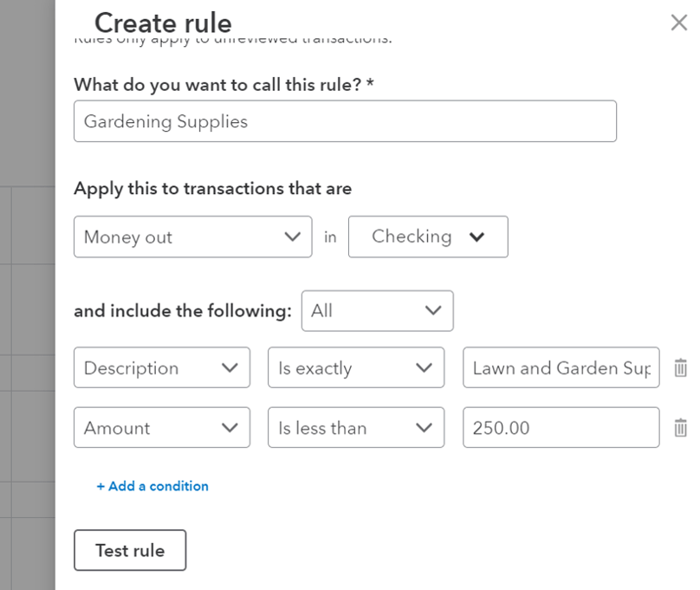
Task: Open the Is exactly operator dropdown
Action: click(x=355, y=367)
